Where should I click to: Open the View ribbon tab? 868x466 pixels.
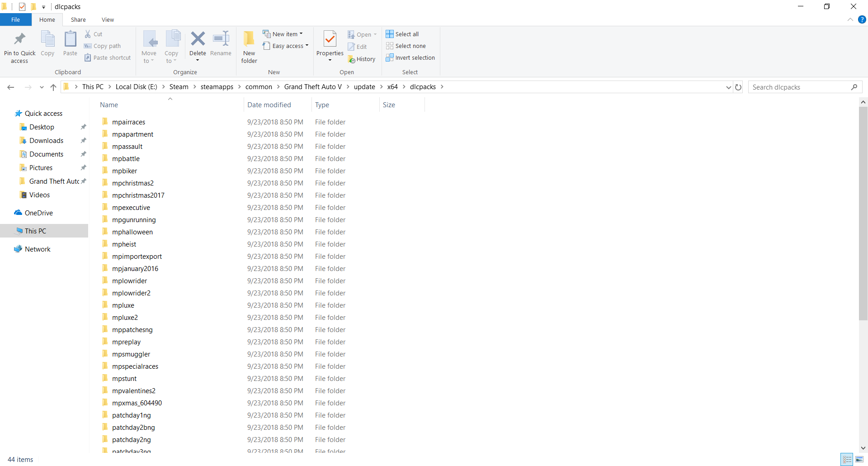[108, 20]
